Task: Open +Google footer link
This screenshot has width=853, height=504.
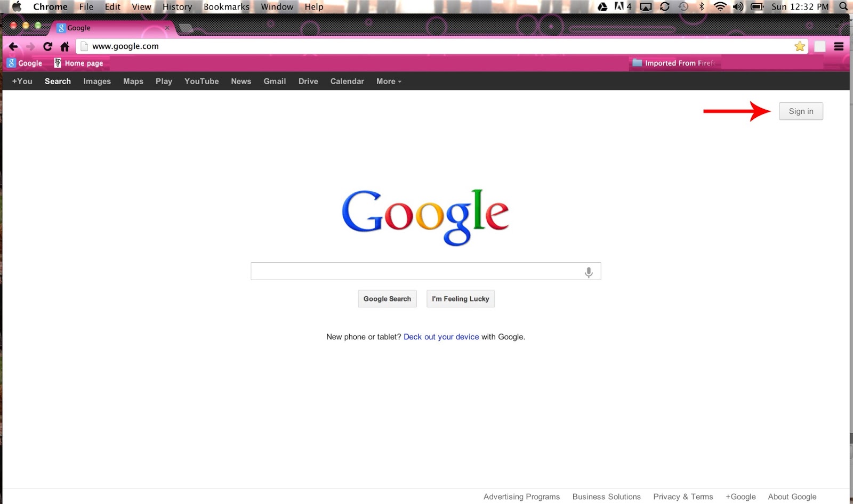Action: pyautogui.click(x=741, y=497)
